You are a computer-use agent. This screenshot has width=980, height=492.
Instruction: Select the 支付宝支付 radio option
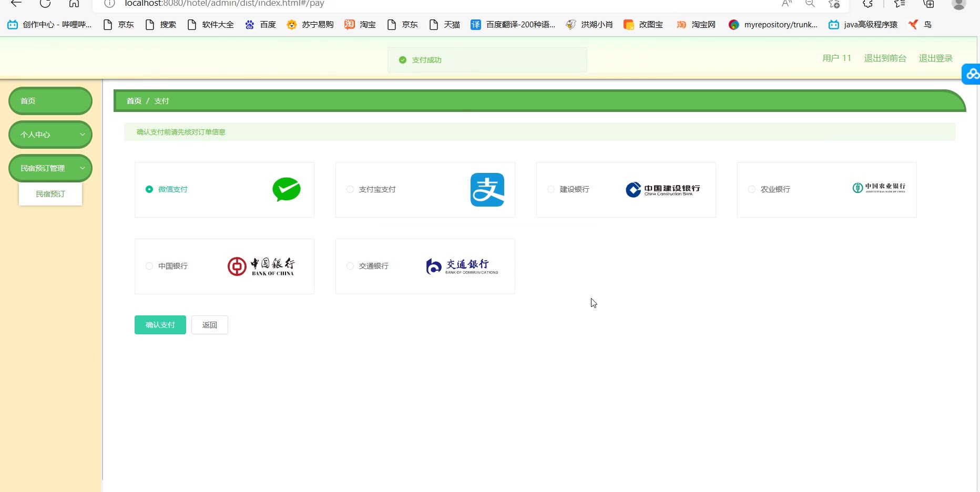[350, 189]
